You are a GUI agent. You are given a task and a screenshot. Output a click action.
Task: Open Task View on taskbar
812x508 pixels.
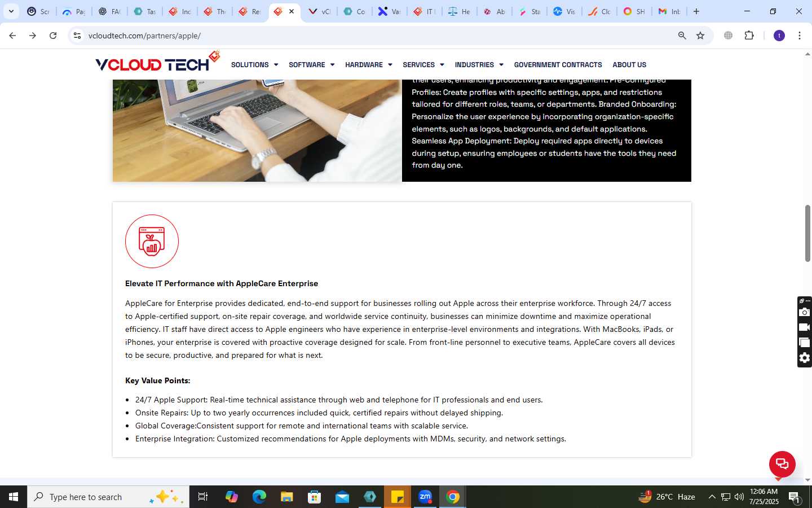[x=203, y=497]
